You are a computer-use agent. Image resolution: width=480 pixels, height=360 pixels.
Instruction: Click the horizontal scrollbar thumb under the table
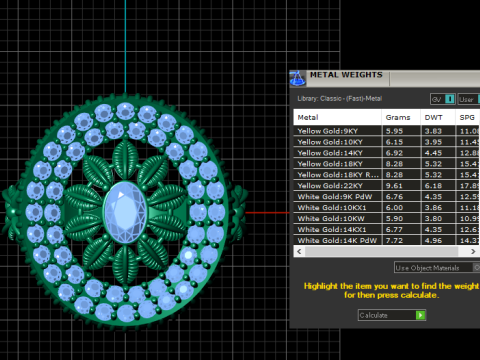382,251
